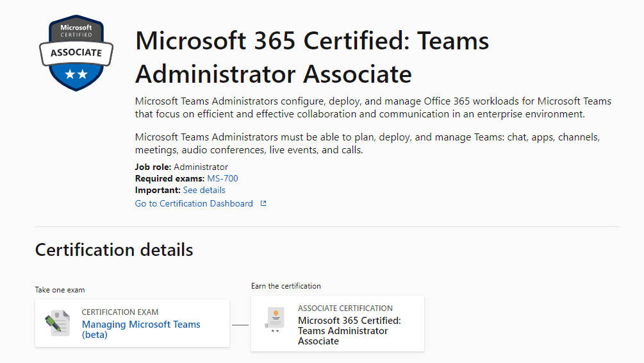Click the paragraph starting "Microsoft Teams Administrators must"
644x363 pixels.
(367, 144)
